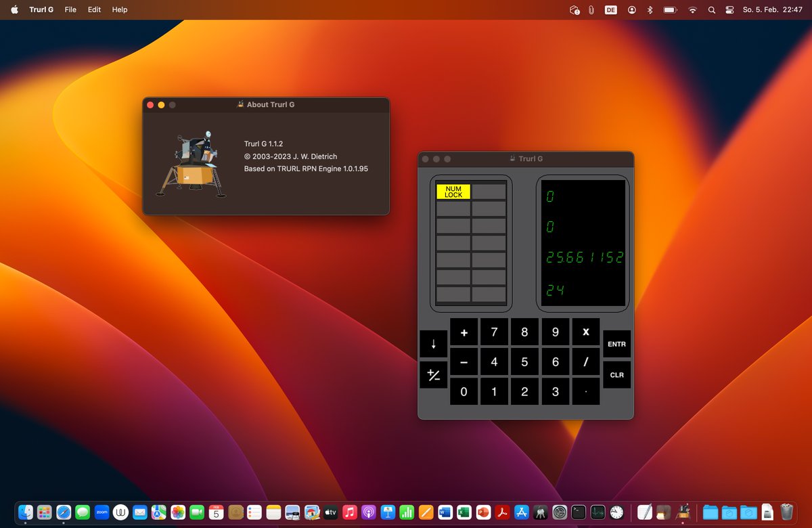812x528 pixels.
Task: Click the 24 value in the display
Action: pos(556,290)
